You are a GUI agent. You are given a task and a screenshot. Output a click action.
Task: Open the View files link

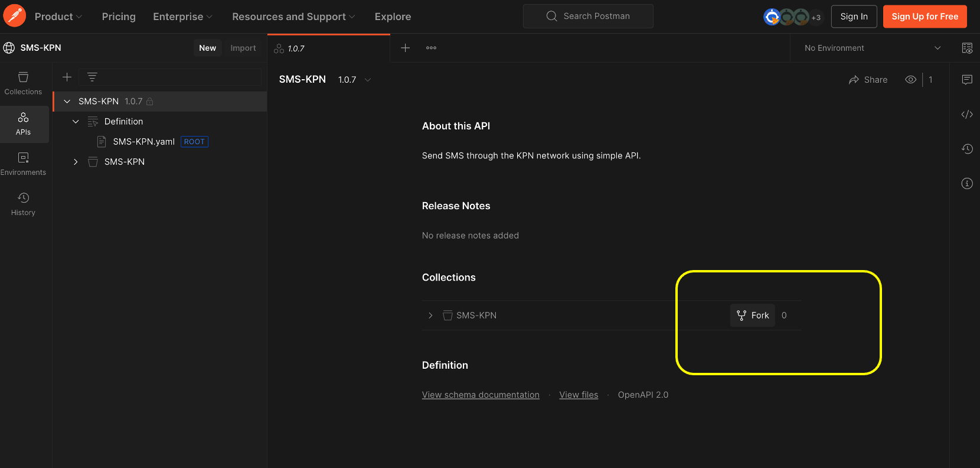coord(579,395)
